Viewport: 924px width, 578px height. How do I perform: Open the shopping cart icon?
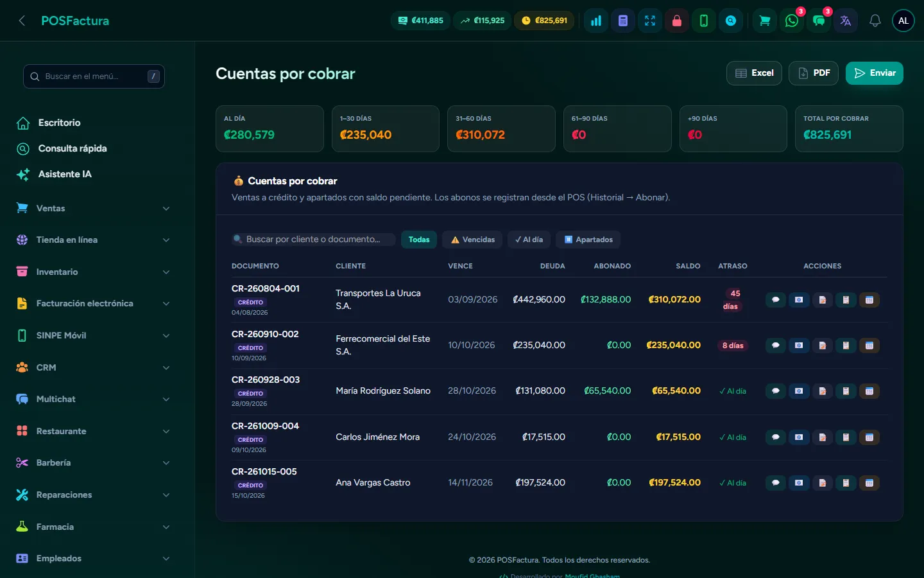[765, 21]
